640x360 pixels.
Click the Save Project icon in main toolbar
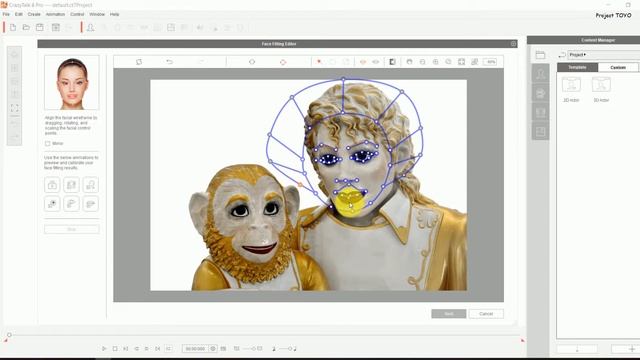pyautogui.click(x=40, y=27)
